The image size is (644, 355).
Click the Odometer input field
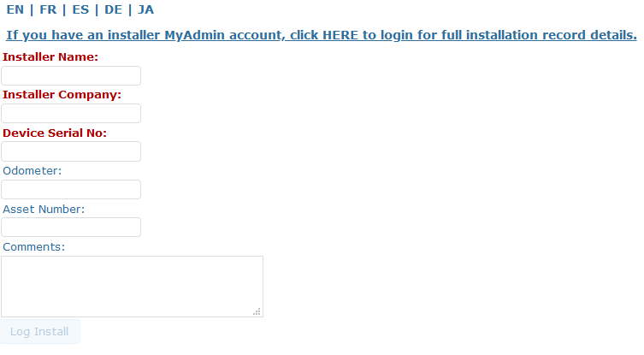(x=71, y=189)
